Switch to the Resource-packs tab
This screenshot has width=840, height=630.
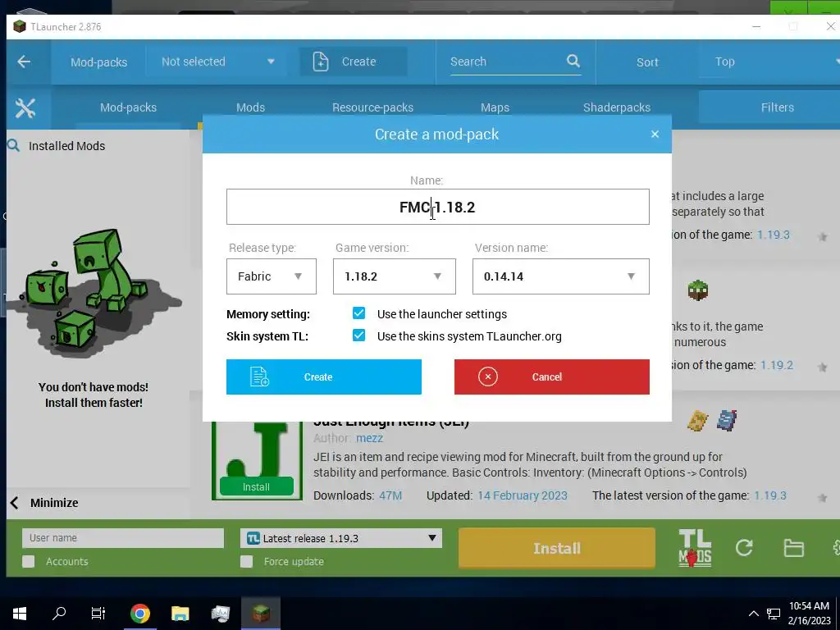pyautogui.click(x=373, y=107)
